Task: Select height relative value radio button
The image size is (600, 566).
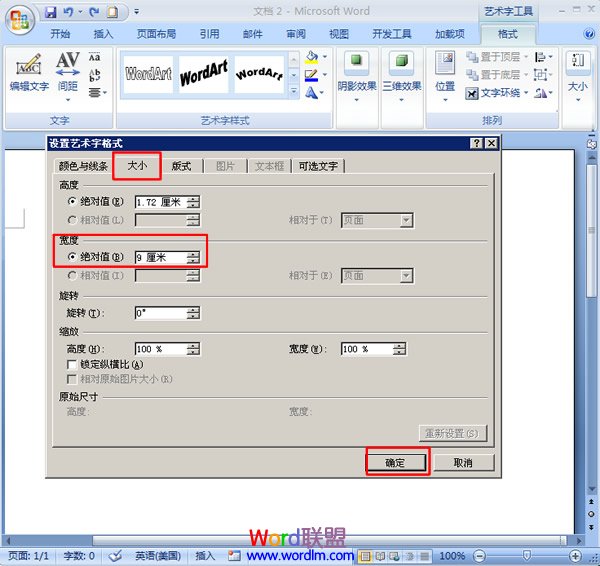Action: 72,220
